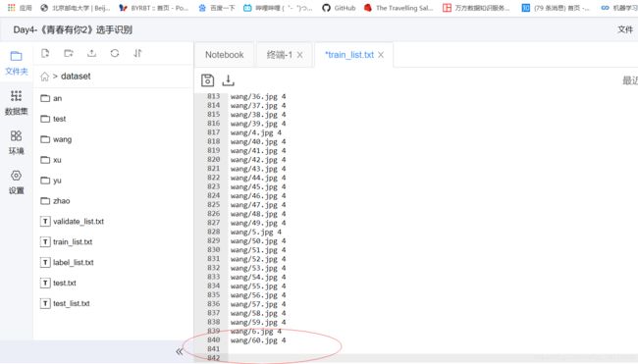The width and height of the screenshot is (638, 364).
Task: Open the 北京邮电大学 bookmark
Action: [x=76, y=8]
